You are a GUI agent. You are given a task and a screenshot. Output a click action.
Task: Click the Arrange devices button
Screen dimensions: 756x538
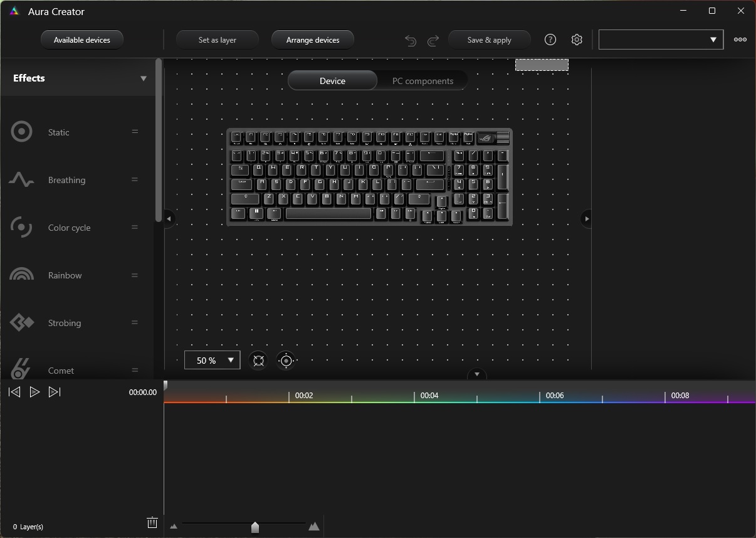313,40
